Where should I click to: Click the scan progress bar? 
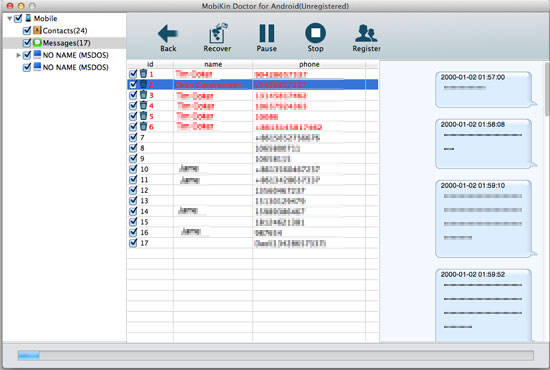point(276,355)
